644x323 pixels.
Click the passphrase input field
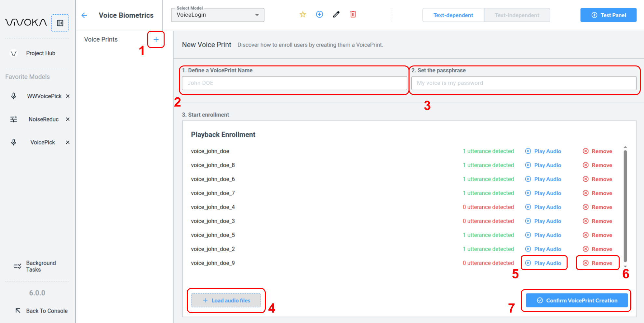coord(524,83)
